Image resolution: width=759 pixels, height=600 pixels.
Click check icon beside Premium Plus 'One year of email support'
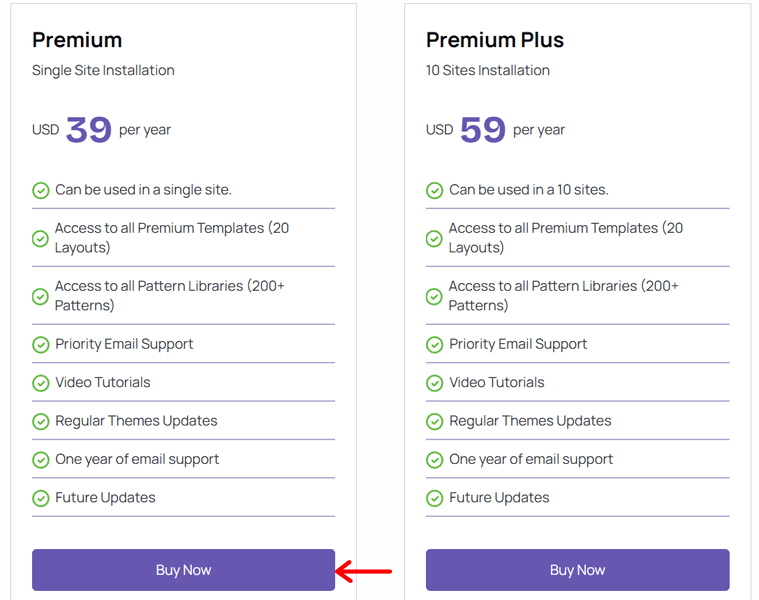[x=435, y=460]
